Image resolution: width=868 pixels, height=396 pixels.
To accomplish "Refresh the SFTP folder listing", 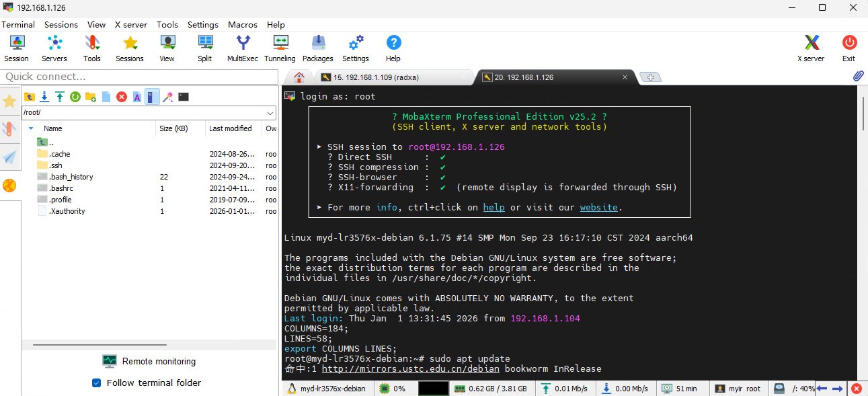I will click(75, 97).
